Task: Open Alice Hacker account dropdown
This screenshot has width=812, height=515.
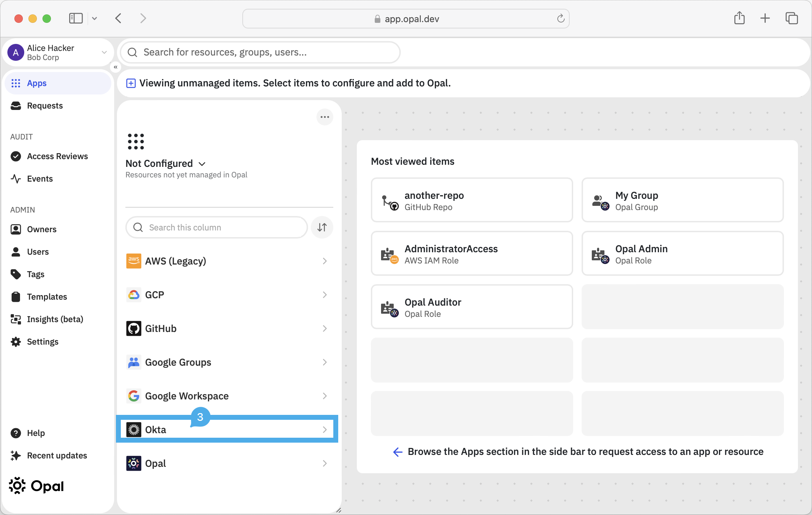Action: 104,52
